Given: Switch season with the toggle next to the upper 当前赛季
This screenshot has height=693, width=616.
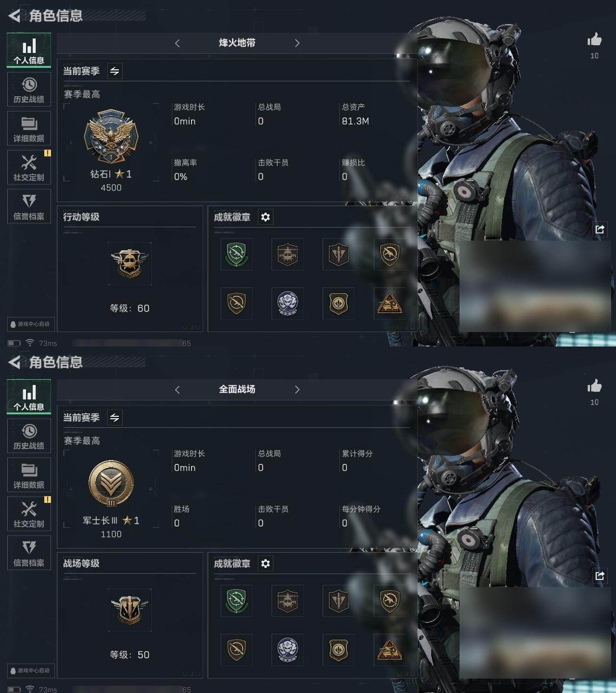Looking at the screenshot, I should 115,71.
